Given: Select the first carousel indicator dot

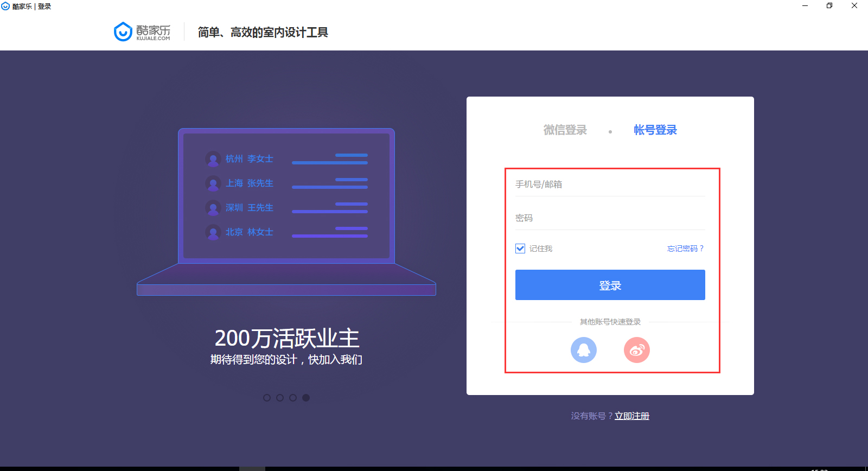Looking at the screenshot, I should click(x=267, y=398).
